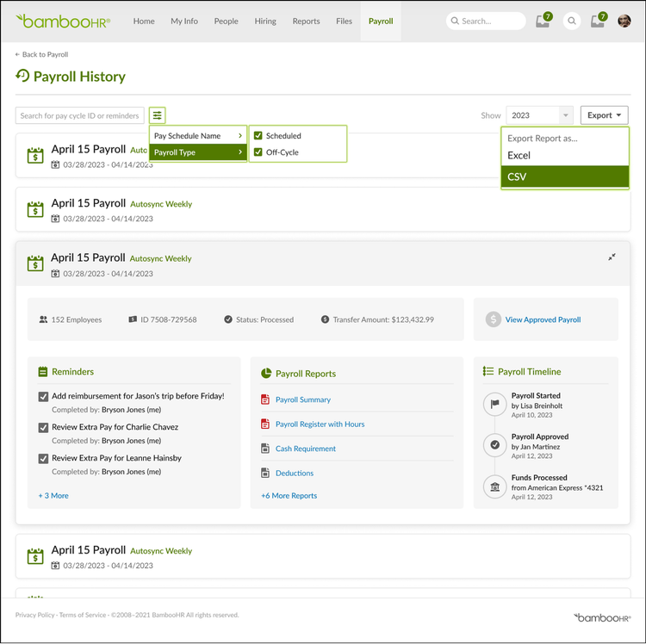Click the Cash Requirement report icon
This screenshot has height=644, width=646.
[x=265, y=448]
